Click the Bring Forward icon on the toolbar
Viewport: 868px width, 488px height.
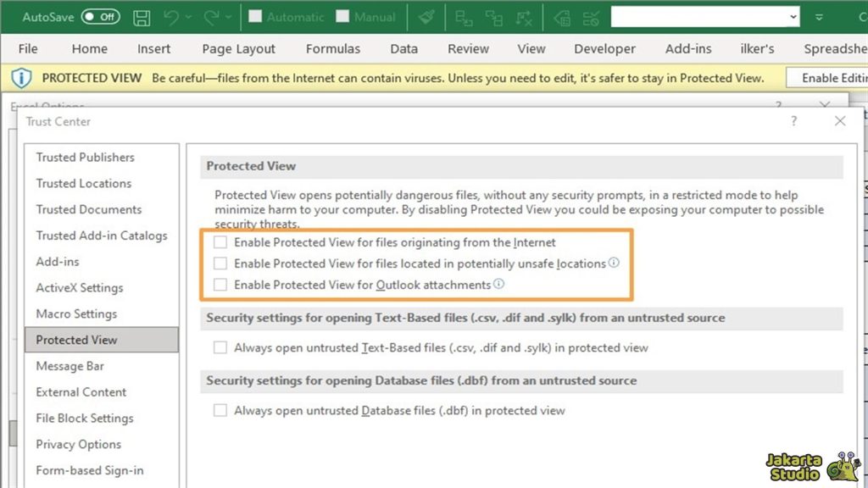tap(463, 17)
